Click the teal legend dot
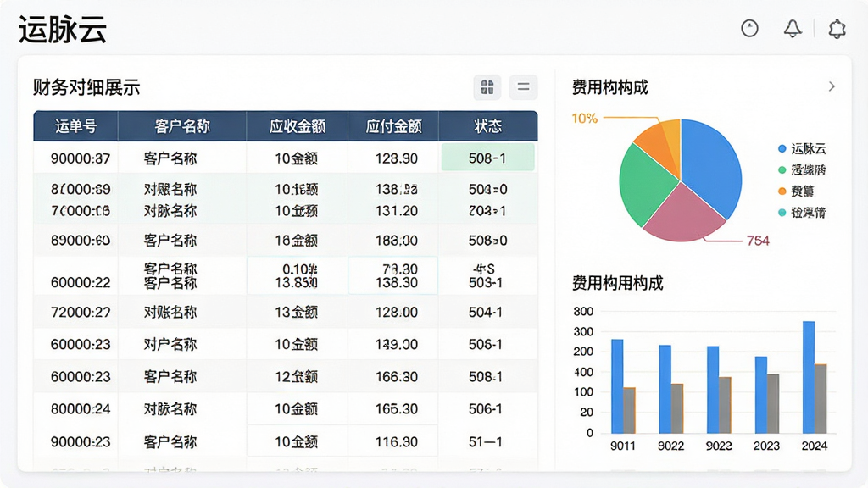Image resolution: width=868 pixels, height=488 pixels. 782,213
